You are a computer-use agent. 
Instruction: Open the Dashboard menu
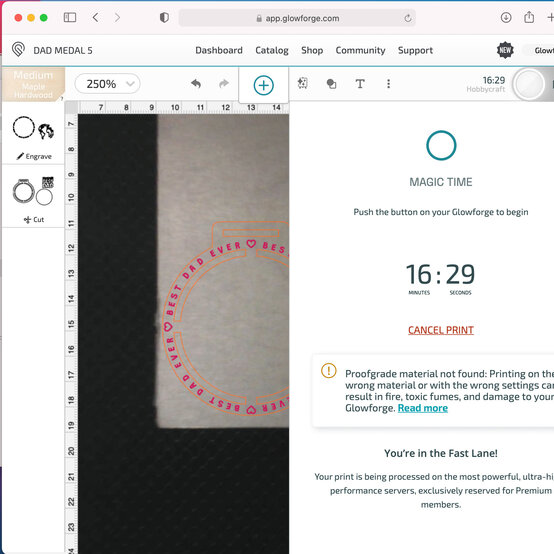click(219, 50)
